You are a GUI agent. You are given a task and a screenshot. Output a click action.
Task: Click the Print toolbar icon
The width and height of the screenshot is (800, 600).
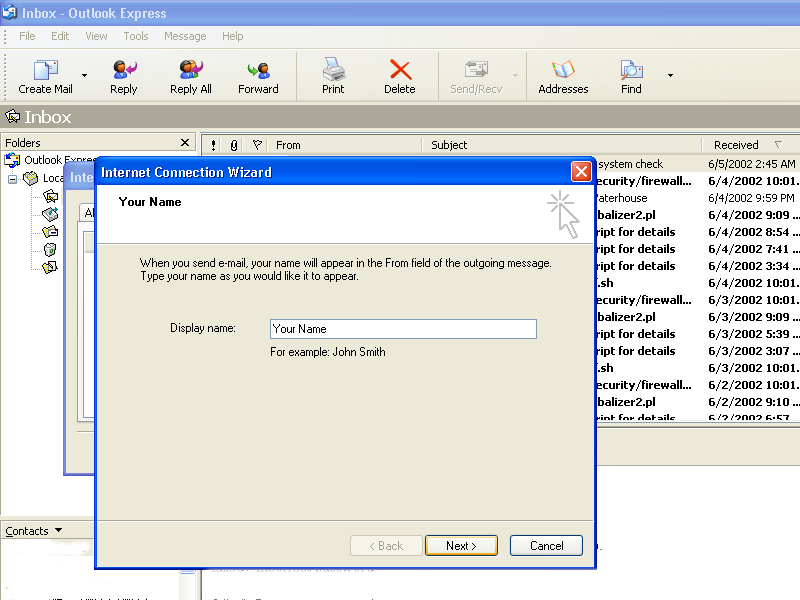pyautogui.click(x=333, y=70)
